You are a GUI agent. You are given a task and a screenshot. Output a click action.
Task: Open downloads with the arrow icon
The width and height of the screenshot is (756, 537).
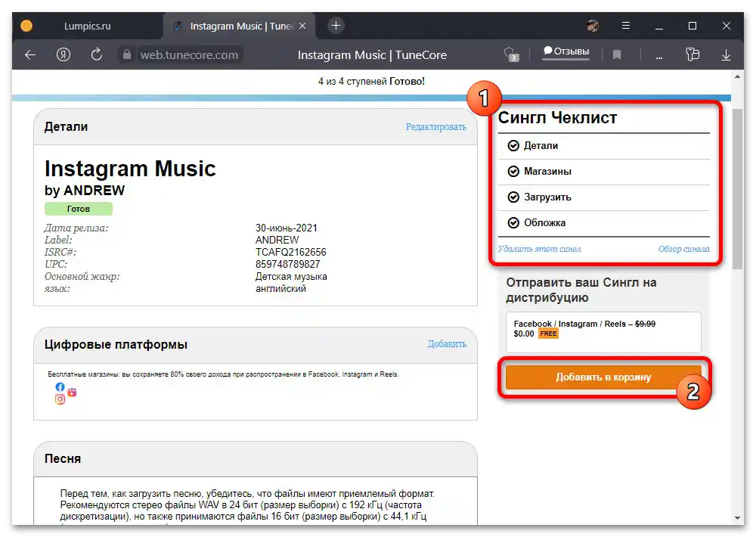pyautogui.click(x=726, y=55)
